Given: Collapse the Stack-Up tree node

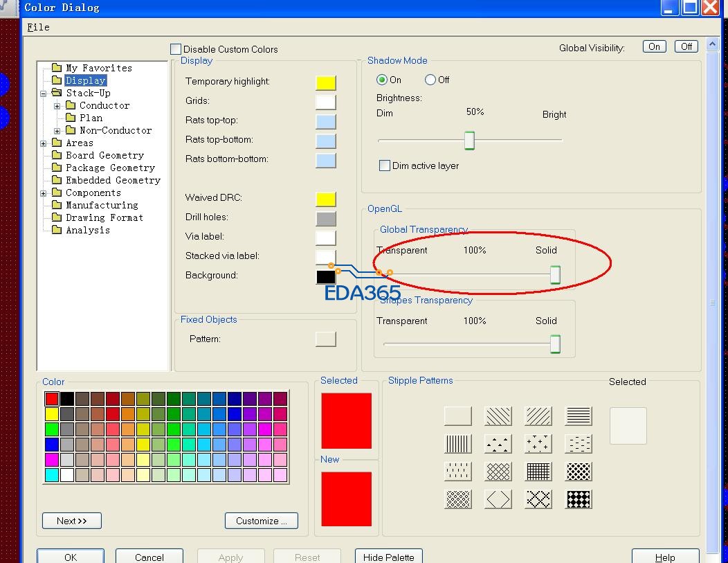Looking at the screenshot, I should [x=44, y=93].
